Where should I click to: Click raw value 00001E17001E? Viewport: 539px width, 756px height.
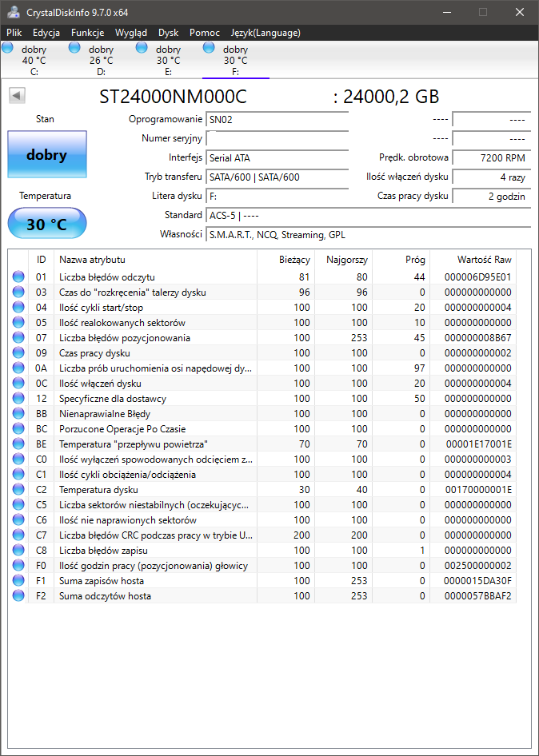click(477, 444)
